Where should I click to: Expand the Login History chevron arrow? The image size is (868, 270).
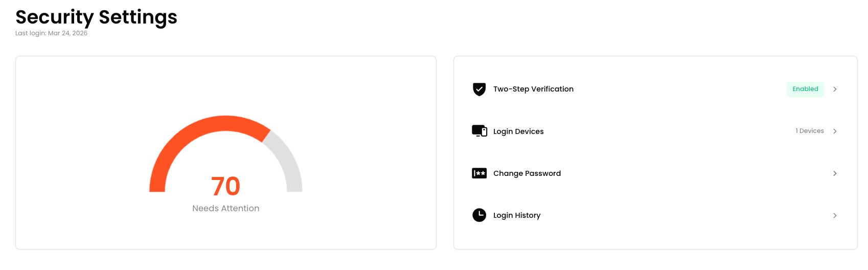835,216
